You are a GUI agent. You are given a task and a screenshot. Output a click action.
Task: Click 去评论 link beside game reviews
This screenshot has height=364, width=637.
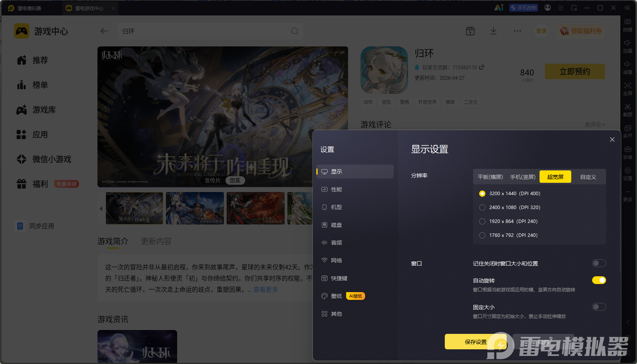point(595,124)
